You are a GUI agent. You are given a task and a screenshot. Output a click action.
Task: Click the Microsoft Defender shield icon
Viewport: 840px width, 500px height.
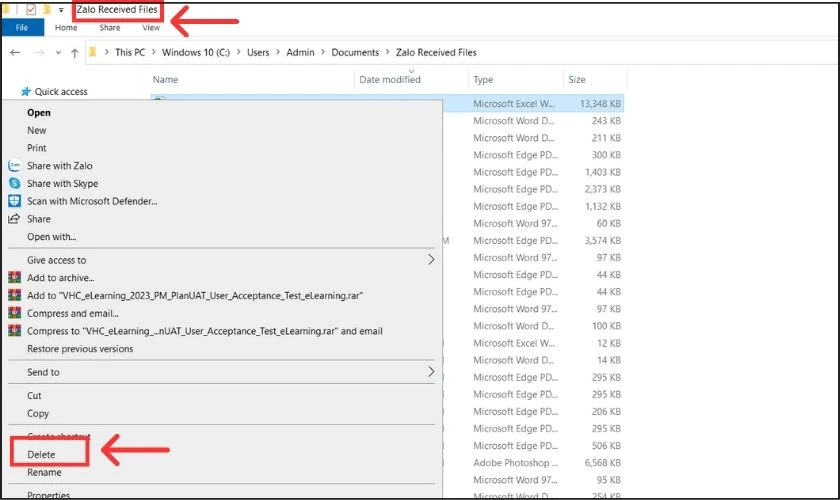14,201
